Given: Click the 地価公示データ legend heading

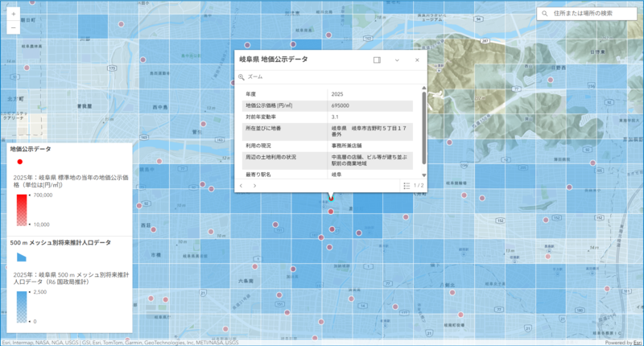Looking at the screenshot, I should (31, 149).
